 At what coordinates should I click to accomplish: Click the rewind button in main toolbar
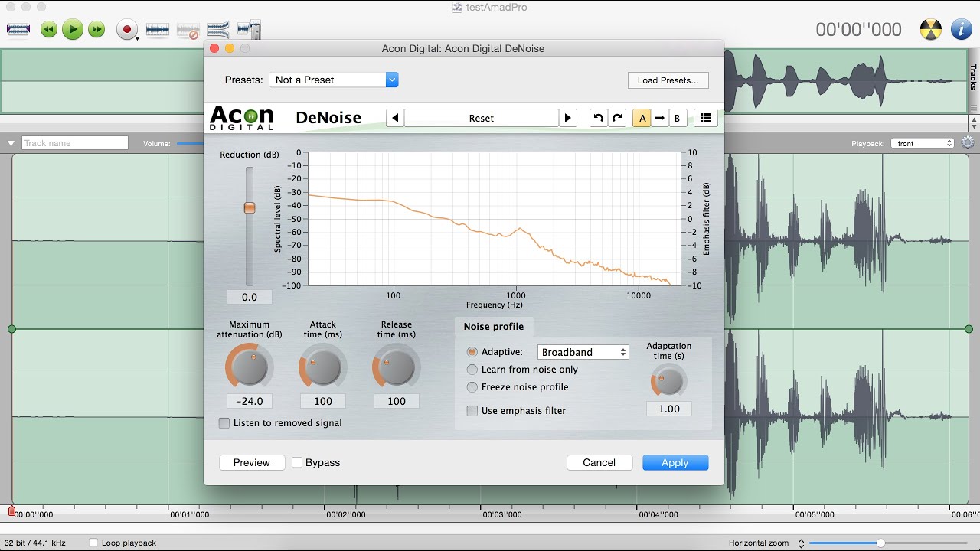click(49, 30)
